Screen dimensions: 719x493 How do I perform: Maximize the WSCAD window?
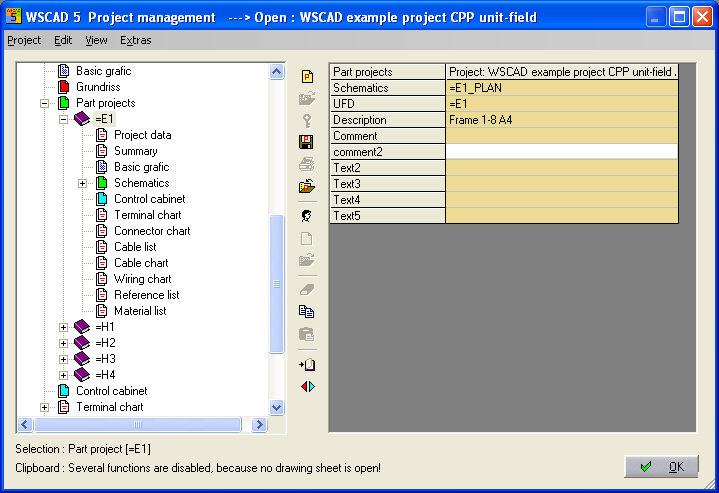(679, 17)
